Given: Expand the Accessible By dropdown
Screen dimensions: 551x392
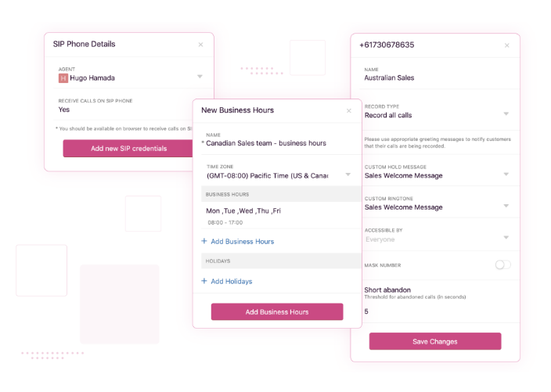Looking at the screenshot, I should pyautogui.click(x=506, y=238).
